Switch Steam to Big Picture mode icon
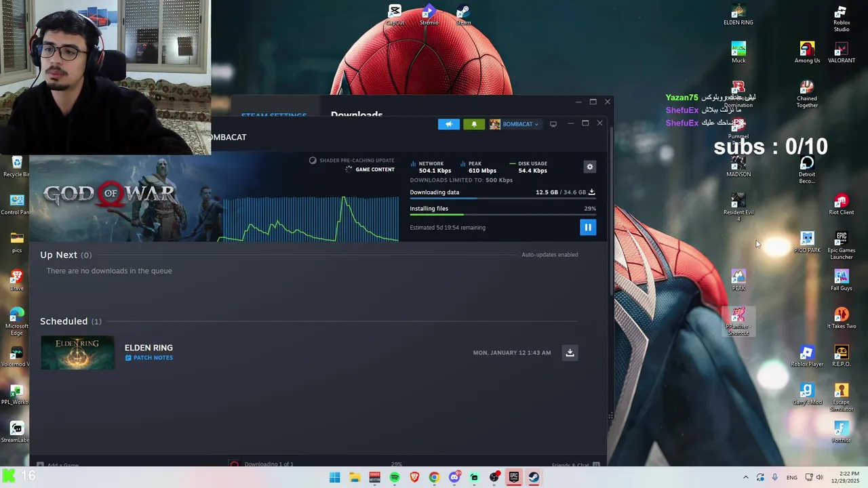Screen dimensions: 868x488 (553, 124)
